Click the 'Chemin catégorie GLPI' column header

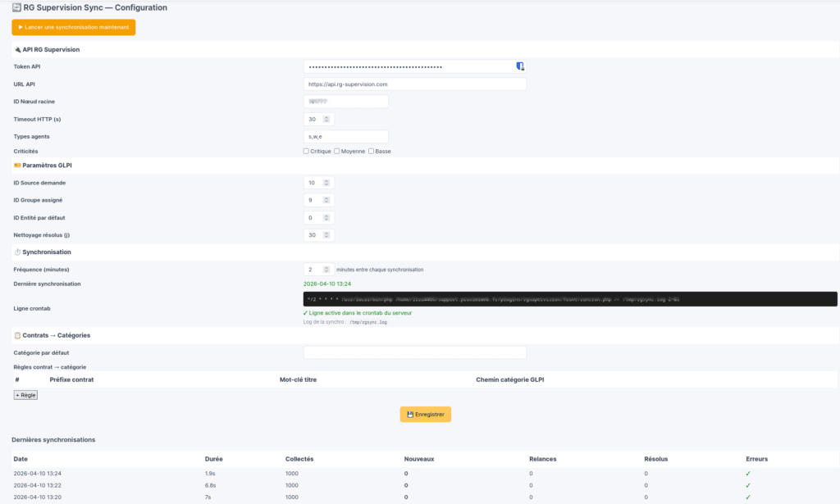click(x=510, y=380)
